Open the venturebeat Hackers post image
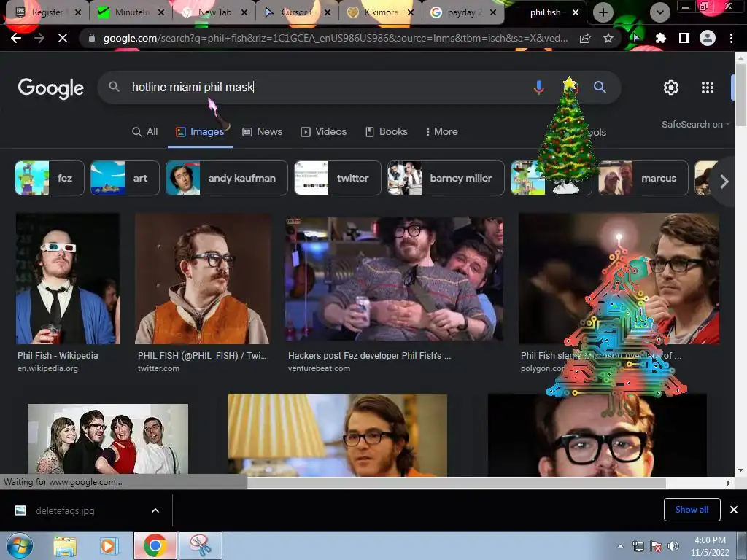The image size is (747, 560). click(x=395, y=279)
